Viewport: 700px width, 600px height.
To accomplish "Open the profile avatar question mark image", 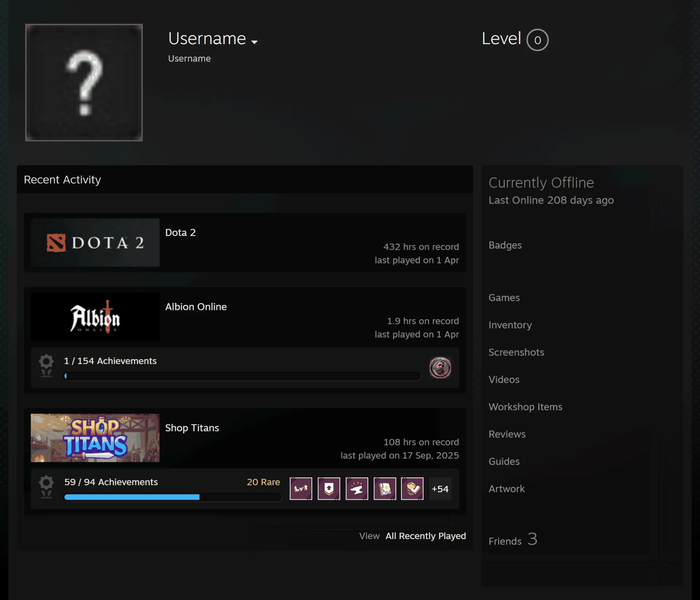I will pyautogui.click(x=84, y=82).
